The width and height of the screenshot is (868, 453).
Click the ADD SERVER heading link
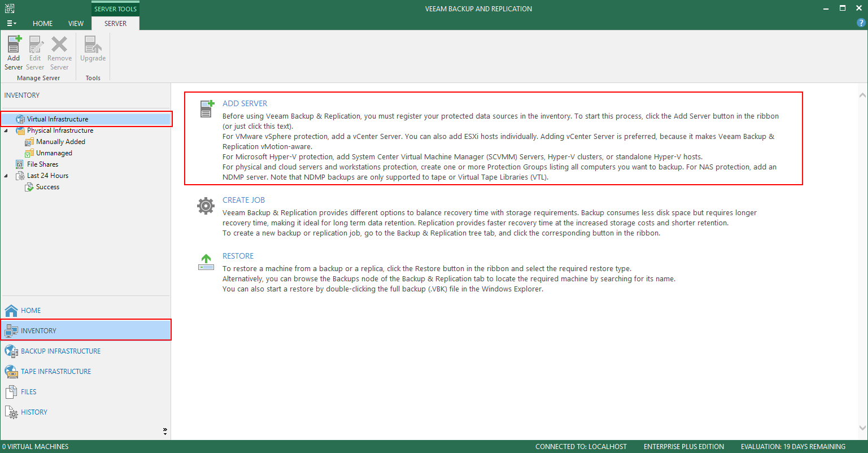tap(245, 103)
